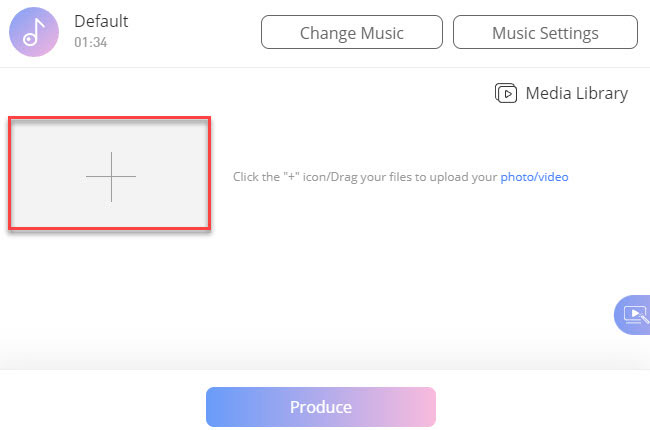Screen dimensions: 650x430
Task: Click the word "Settings" in Music Settings
Action: [569, 32]
